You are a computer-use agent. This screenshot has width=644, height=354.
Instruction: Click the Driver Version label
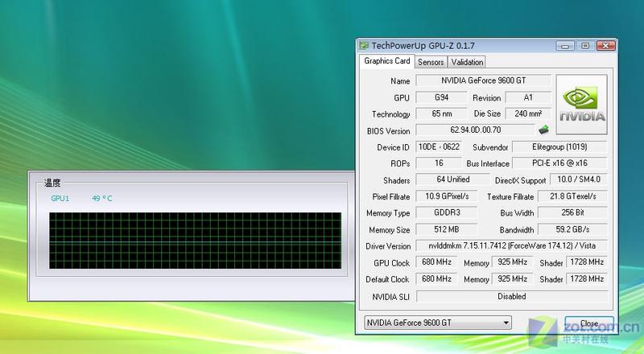388,246
